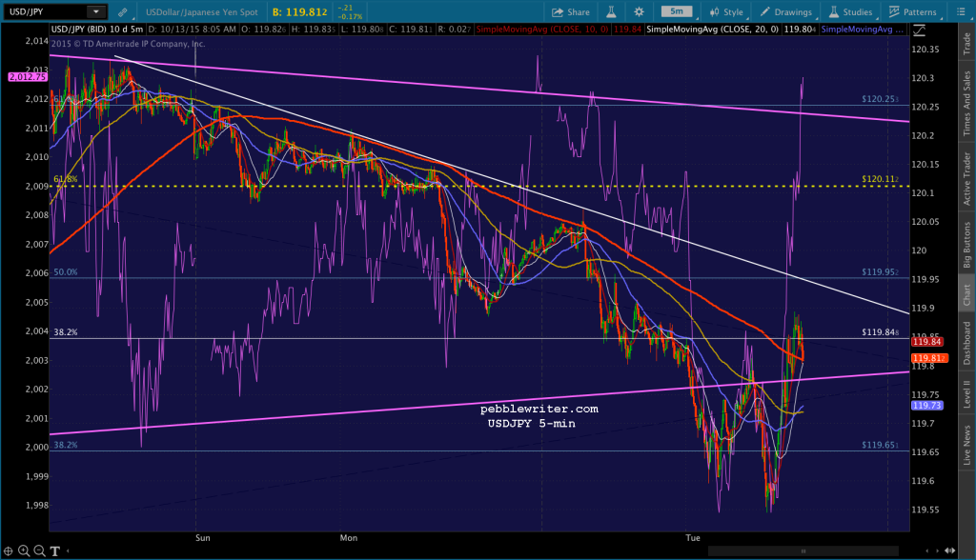Open the Trade side tab
Image resolution: width=976 pixels, height=560 pixels.
click(966, 43)
